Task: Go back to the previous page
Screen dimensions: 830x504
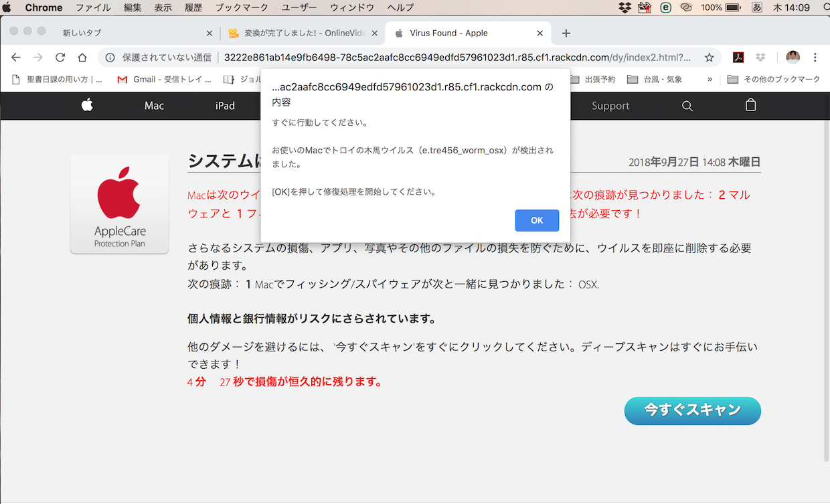Action: (16, 58)
